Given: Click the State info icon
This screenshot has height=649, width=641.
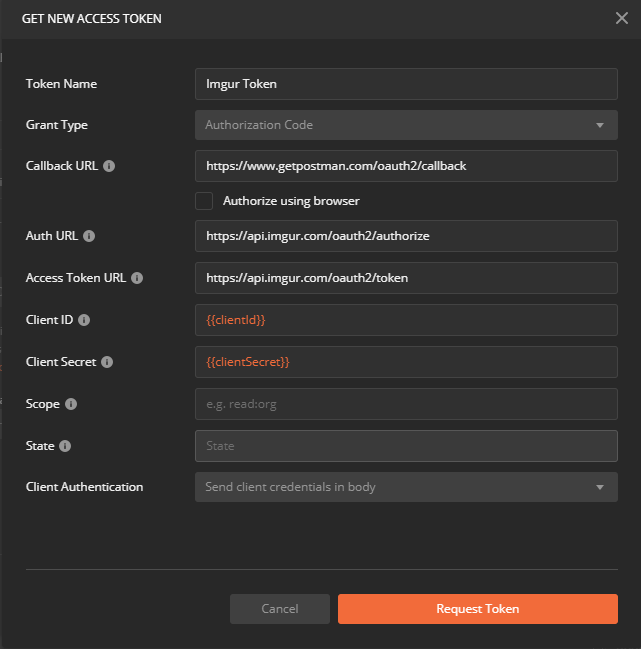Looking at the screenshot, I should [65, 446].
